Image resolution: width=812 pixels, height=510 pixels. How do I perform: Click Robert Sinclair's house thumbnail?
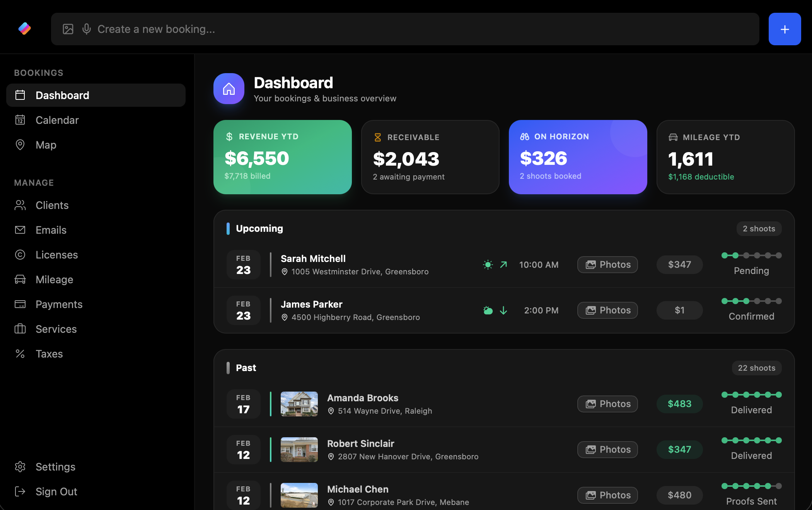click(x=299, y=450)
